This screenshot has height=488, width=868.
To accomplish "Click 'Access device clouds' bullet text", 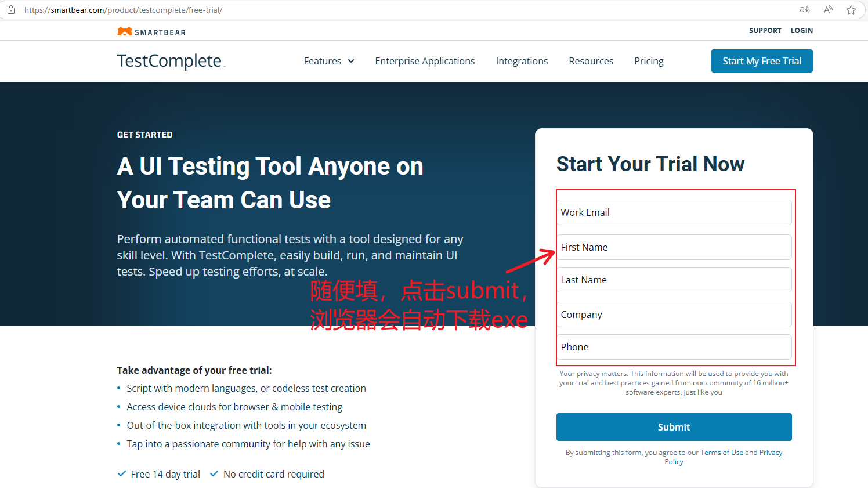I will pos(234,407).
